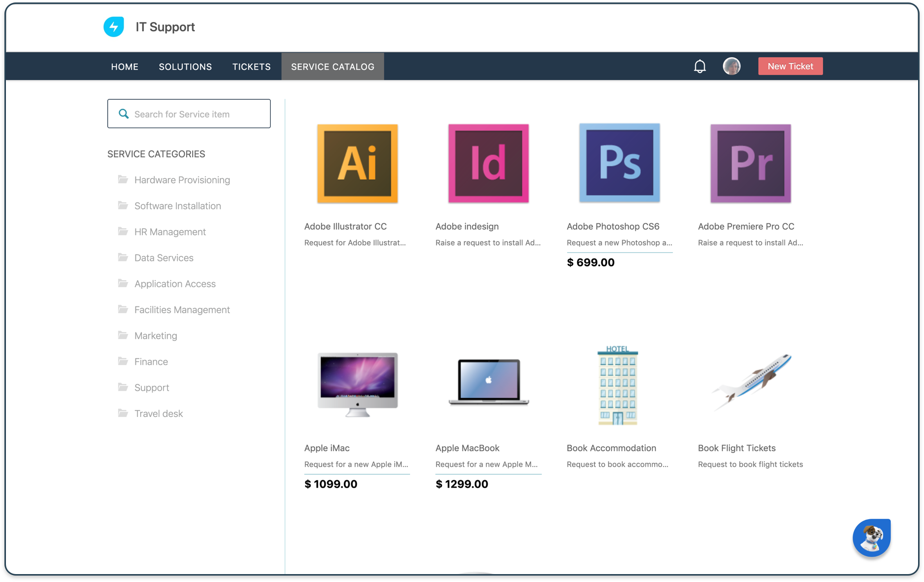The height and width of the screenshot is (582, 924).
Task: Click the Apple iMac title
Action: click(327, 448)
